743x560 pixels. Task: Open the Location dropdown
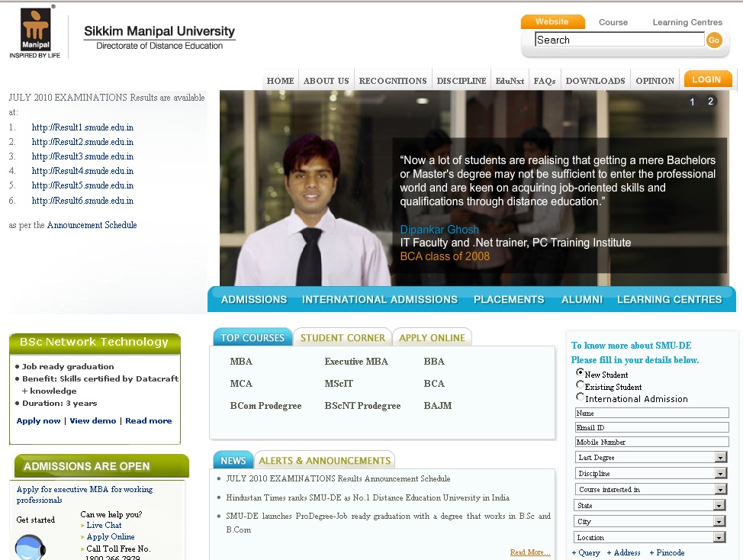pos(650,537)
